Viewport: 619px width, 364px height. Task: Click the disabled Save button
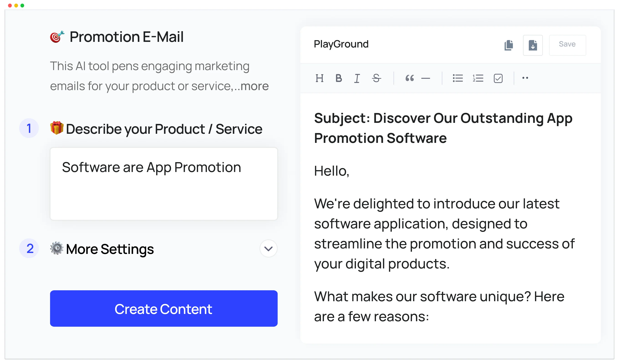point(567,44)
